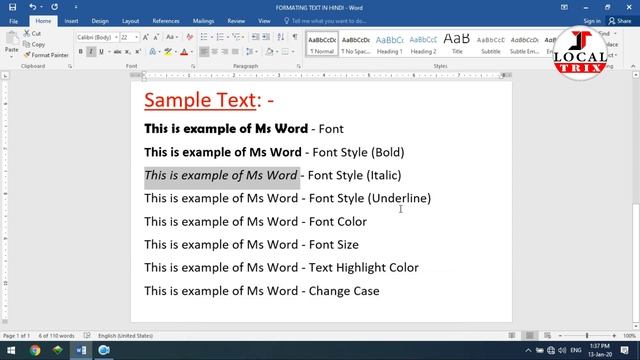The width and height of the screenshot is (640, 360).
Task: Clear all formatting from selection
Action: pyautogui.click(x=189, y=37)
